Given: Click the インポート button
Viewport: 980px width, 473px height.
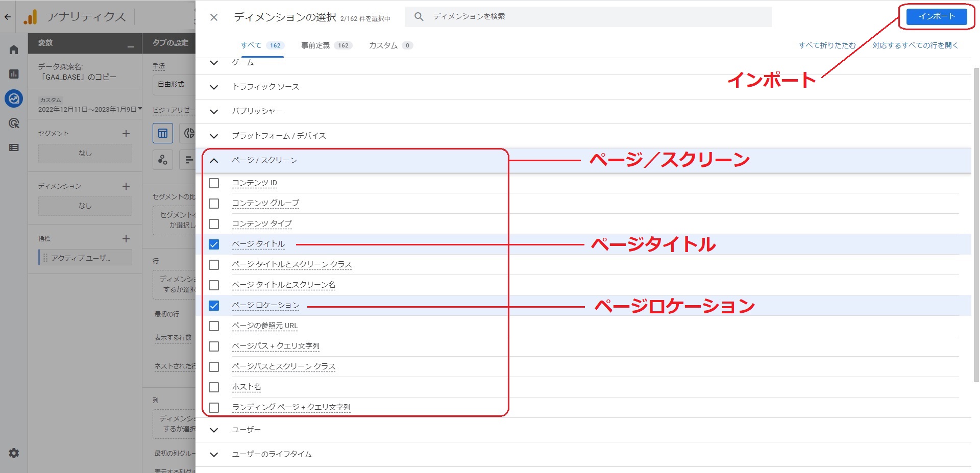Looking at the screenshot, I should 937,16.
